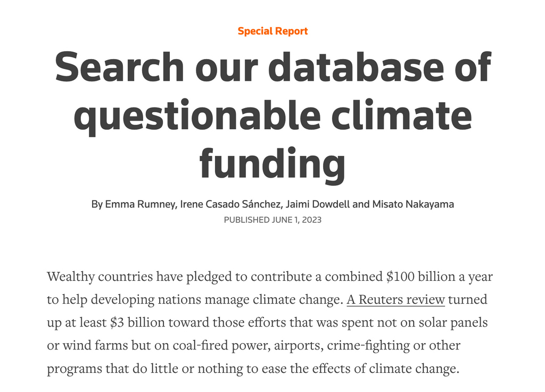Select author name Irene Casado Sánchez
Image resolution: width=545 pixels, height=392 pixels.
coord(230,204)
